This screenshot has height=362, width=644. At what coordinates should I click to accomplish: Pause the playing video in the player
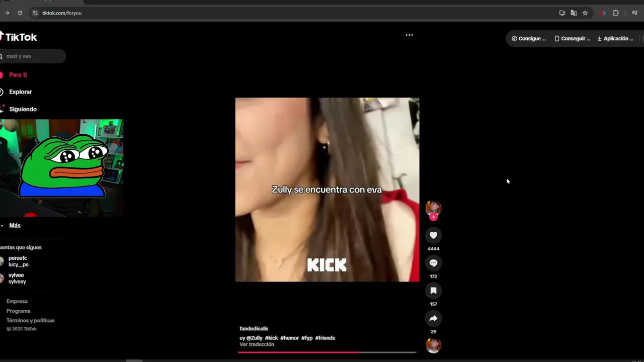(327, 190)
